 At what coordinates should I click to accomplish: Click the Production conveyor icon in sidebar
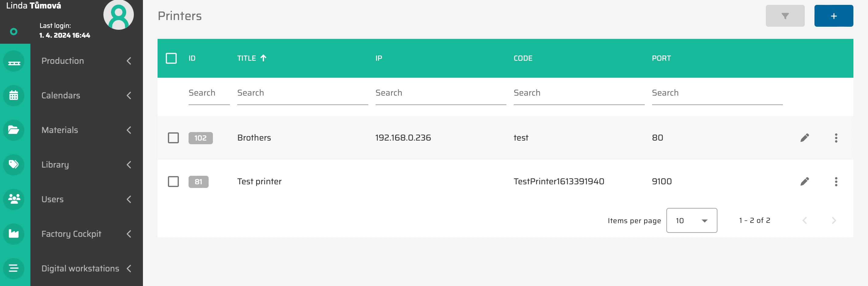point(14,62)
